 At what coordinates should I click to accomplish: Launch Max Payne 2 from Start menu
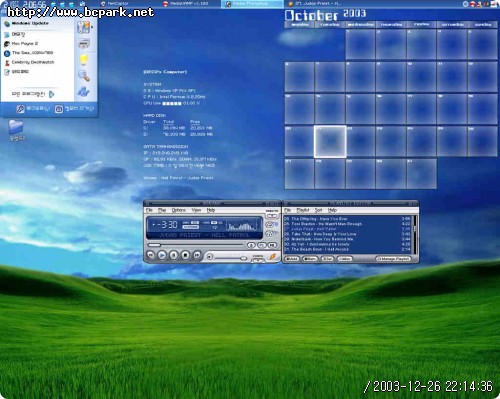click(21, 44)
